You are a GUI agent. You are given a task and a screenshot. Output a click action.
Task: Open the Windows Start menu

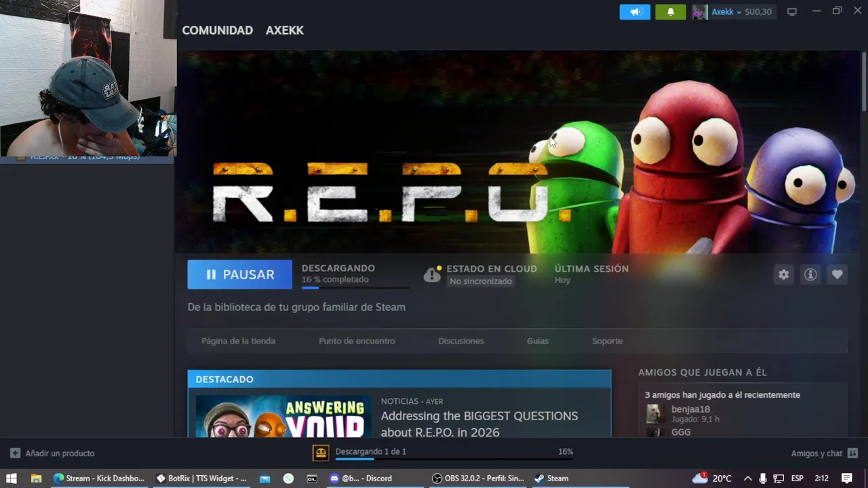pos(12,479)
